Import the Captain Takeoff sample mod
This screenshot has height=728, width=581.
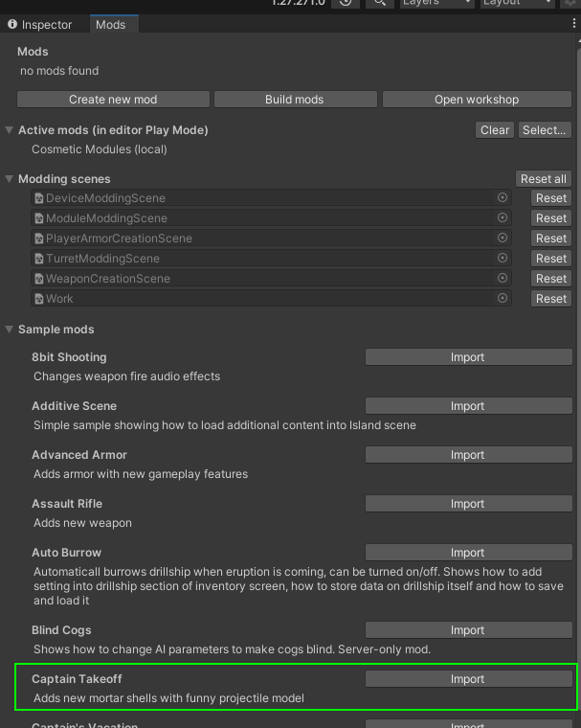pyautogui.click(x=467, y=679)
